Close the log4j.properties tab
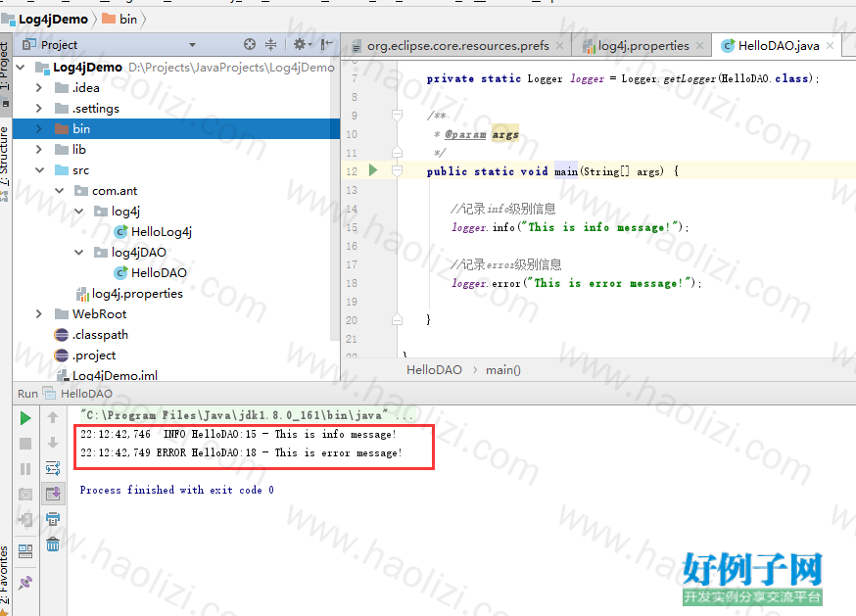856x616 pixels. [700, 46]
